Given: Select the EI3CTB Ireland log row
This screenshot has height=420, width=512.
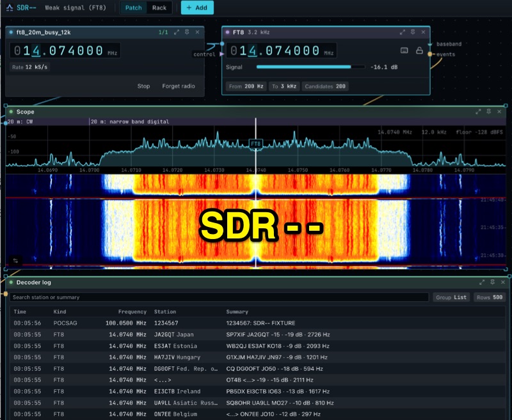Looking at the screenshot, I should [257, 391].
